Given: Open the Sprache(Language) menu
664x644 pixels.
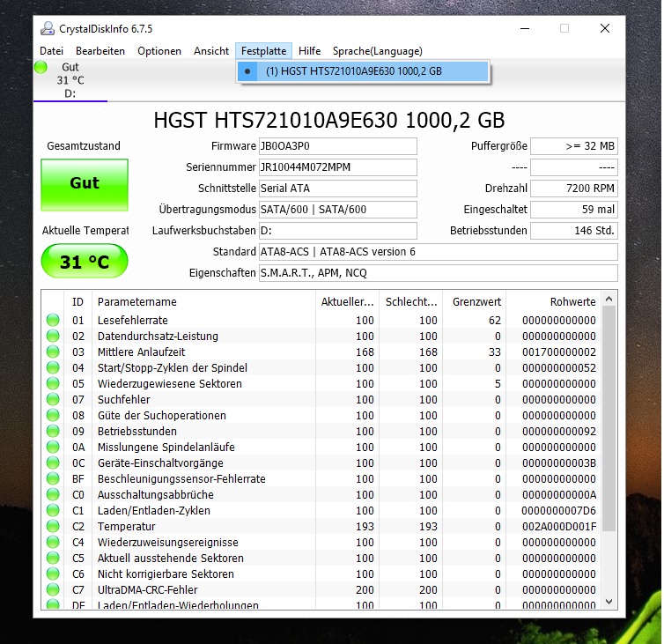Looking at the screenshot, I should click(378, 51).
